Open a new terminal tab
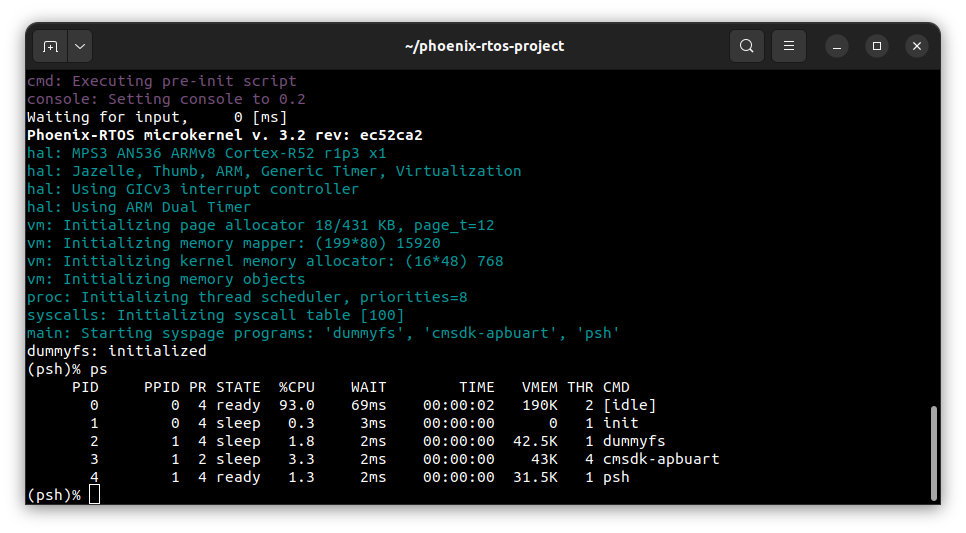 coord(51,46)
